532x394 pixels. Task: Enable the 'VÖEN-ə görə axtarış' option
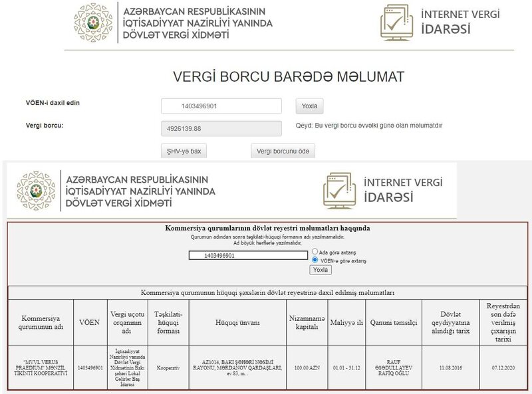click(x=315, y=260)
